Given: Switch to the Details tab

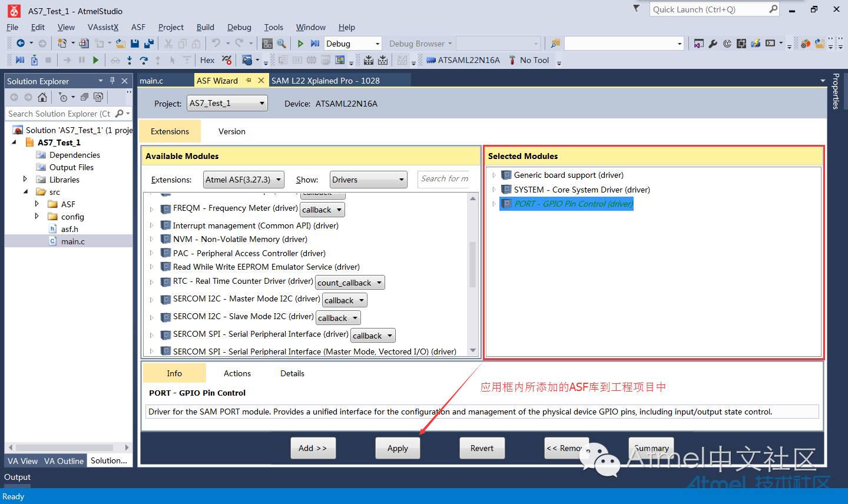Looking at the screenshot, I should click(x=292, y=373).
